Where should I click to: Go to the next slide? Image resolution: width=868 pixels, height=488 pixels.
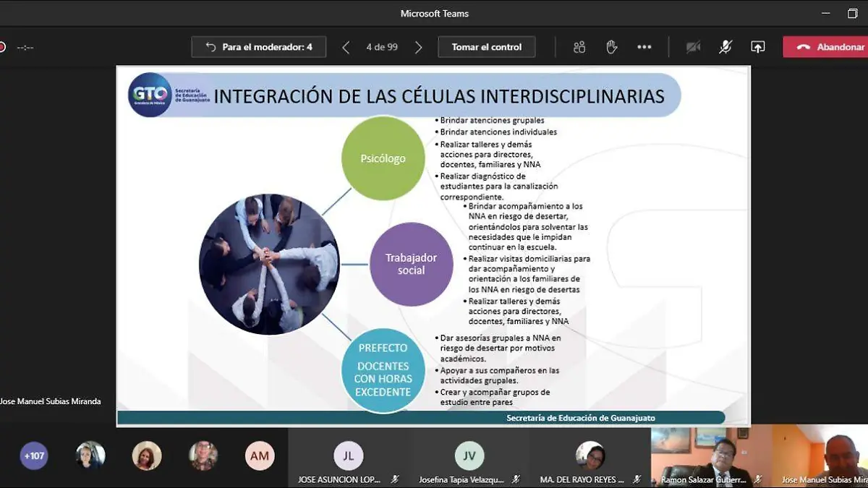pos(418,47)
